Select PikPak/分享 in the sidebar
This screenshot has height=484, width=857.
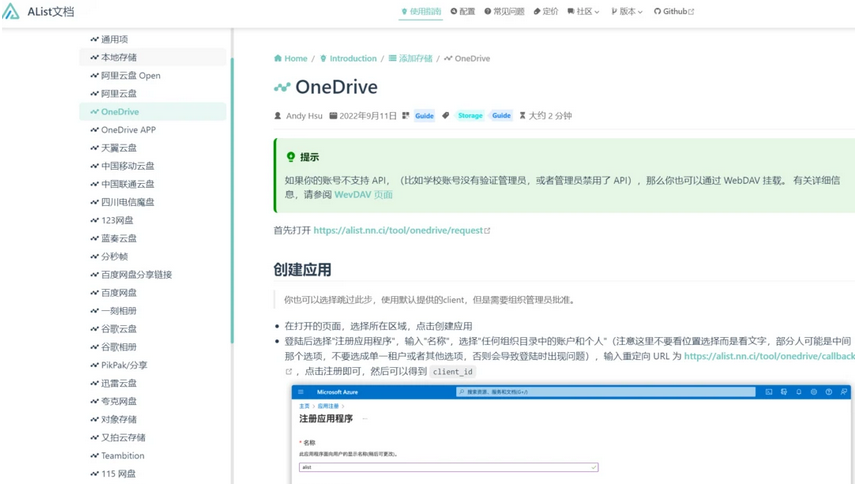pos(152,365)
